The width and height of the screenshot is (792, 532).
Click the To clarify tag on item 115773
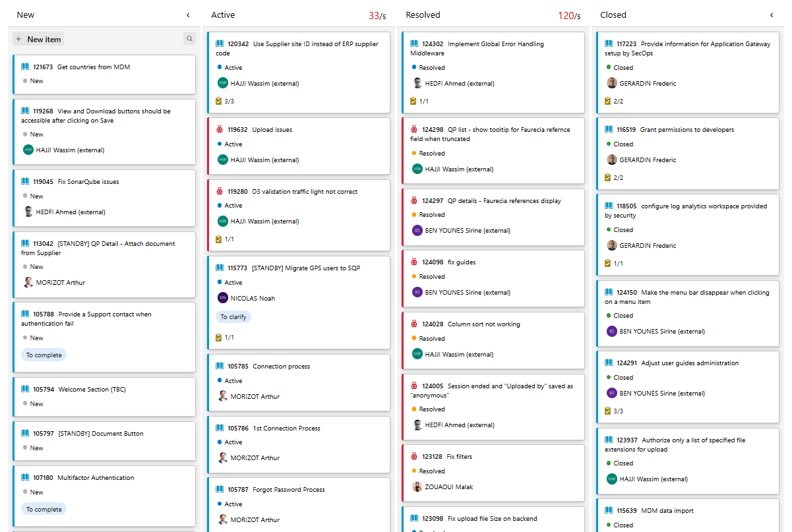233,317
